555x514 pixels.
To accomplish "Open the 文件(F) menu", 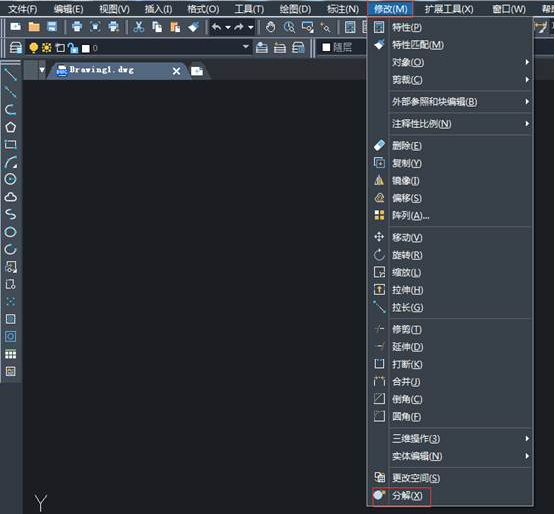I will 23,8.
